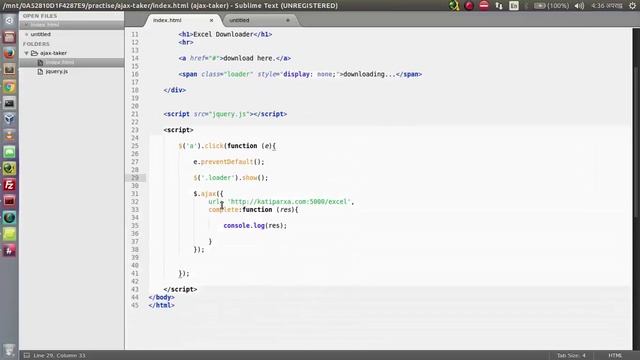Open Google Chrome from the dock
640x360 pixels.
[9, 87]
